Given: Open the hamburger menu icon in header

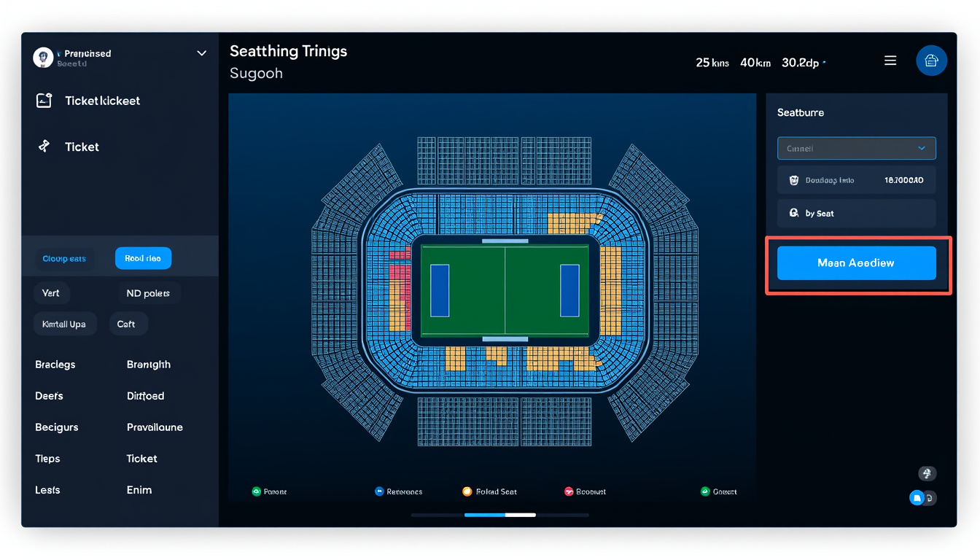Looking at the screenshot, I should [890, 61].
